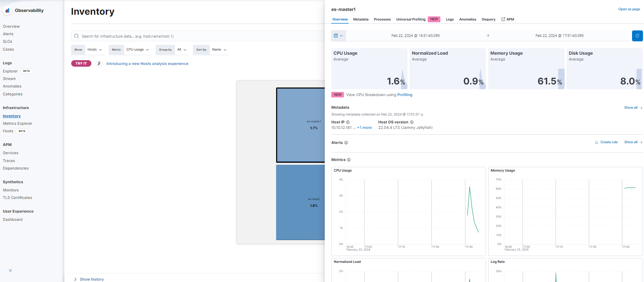Click the search magnifier icon
Viewport: 644px width, 282px height.
point(76,36)
